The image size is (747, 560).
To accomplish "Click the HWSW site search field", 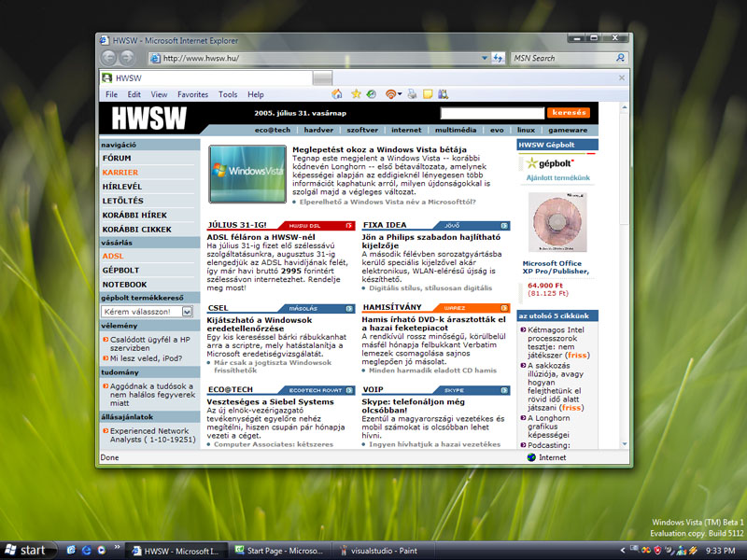I will pyautogui.click(x=492, y=113).
